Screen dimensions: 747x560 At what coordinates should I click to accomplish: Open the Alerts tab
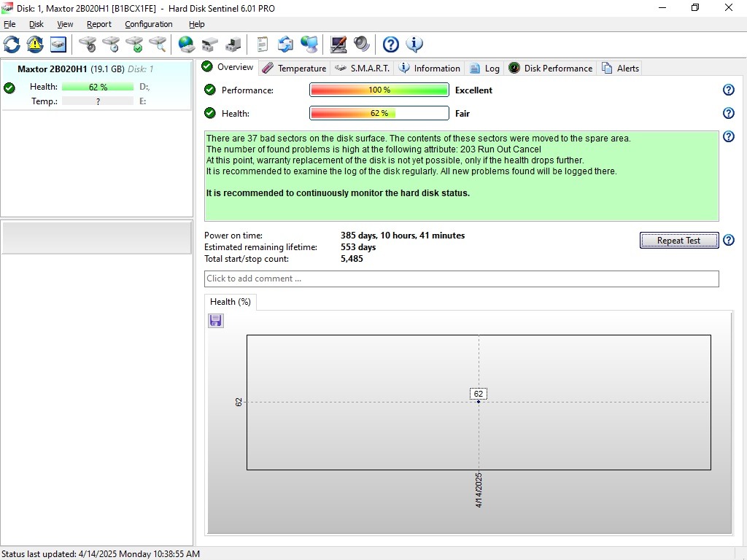point(620,68)
